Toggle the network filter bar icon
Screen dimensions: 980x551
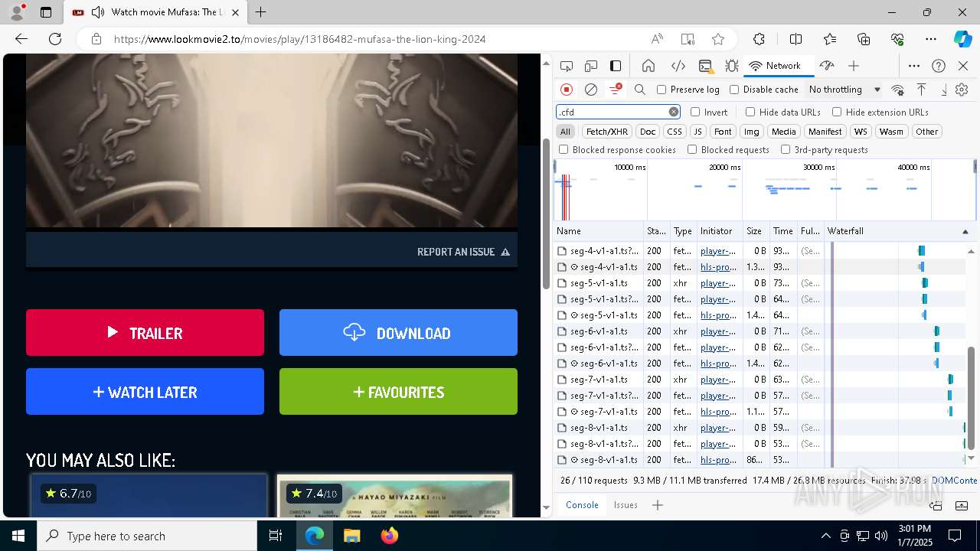(615, 90)
